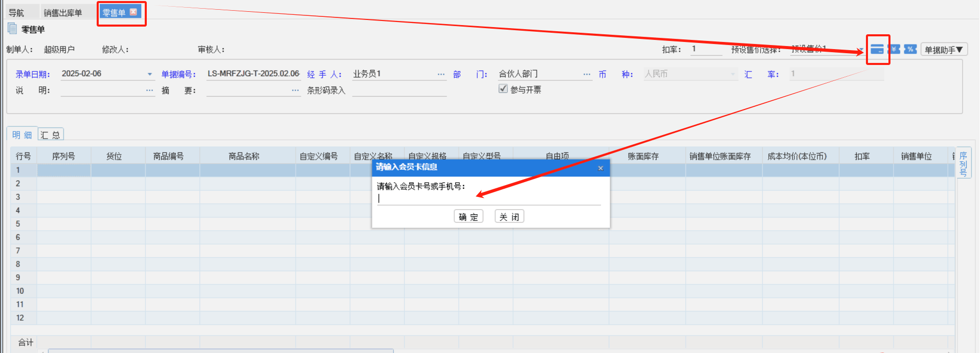980x353 pixels.
Task: Select the 明细 tab
Action: tap(22, 135)
